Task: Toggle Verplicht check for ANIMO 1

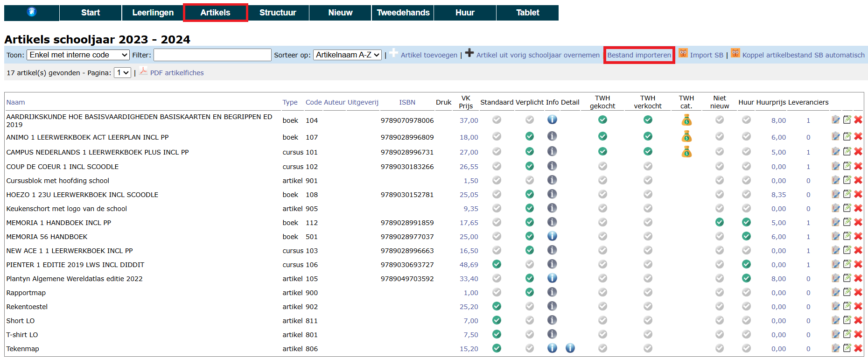Action: [x=530, y=136]
